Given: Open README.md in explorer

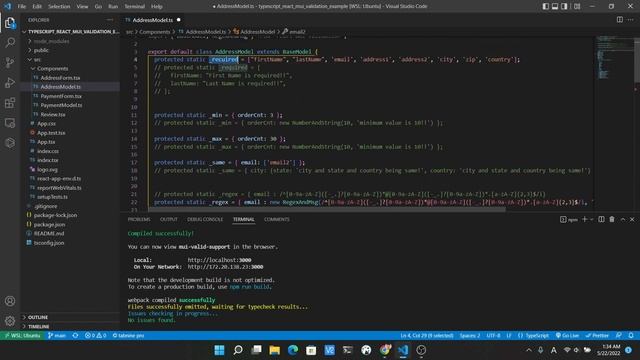Looking at the screenshot, I should coord(49,233).
